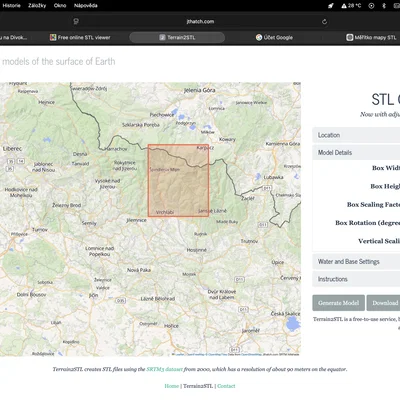The width and height of the screenshot is (400, 400).
Task: Collapse the Model Details section
Action: (356, 152)
